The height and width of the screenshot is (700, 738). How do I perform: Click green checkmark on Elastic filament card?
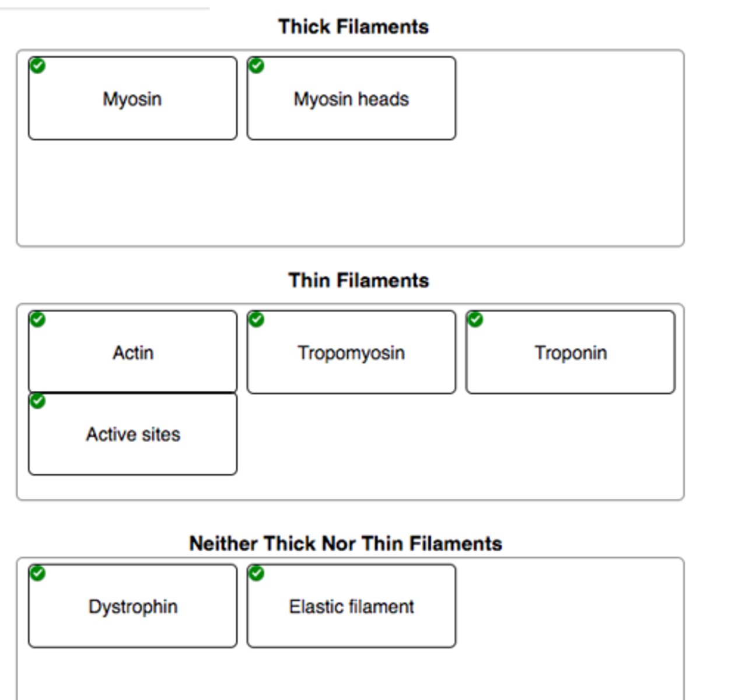[x=256, y=573]
